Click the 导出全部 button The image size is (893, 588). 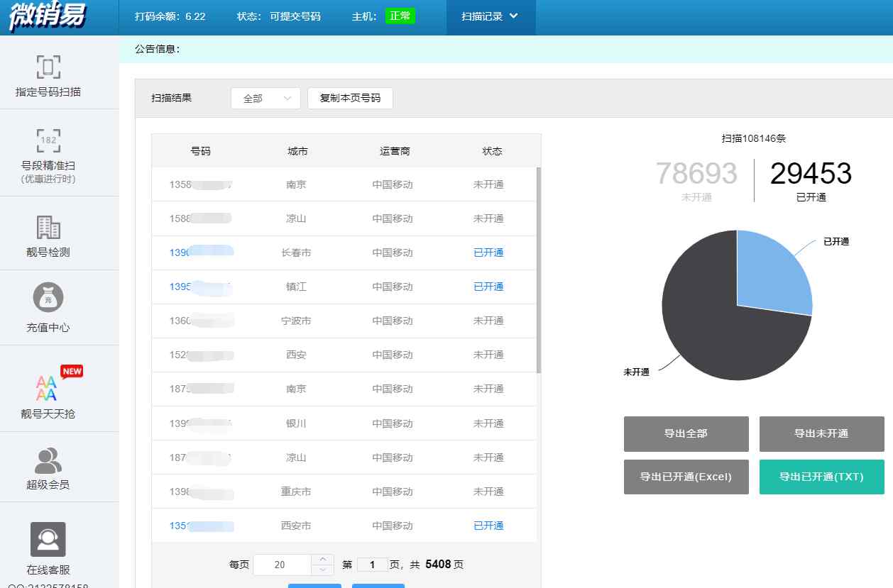click(686, 433)
